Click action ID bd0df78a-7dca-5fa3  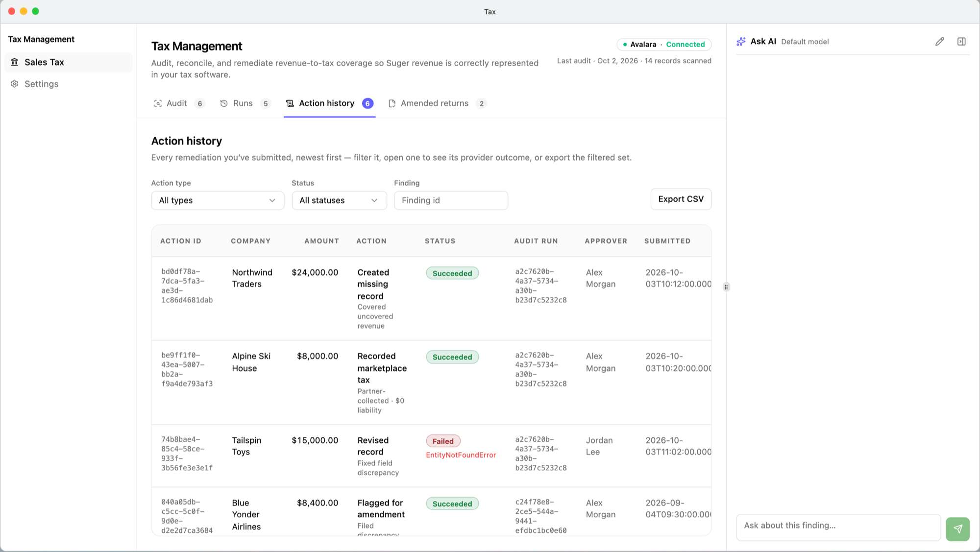point(187,286)
